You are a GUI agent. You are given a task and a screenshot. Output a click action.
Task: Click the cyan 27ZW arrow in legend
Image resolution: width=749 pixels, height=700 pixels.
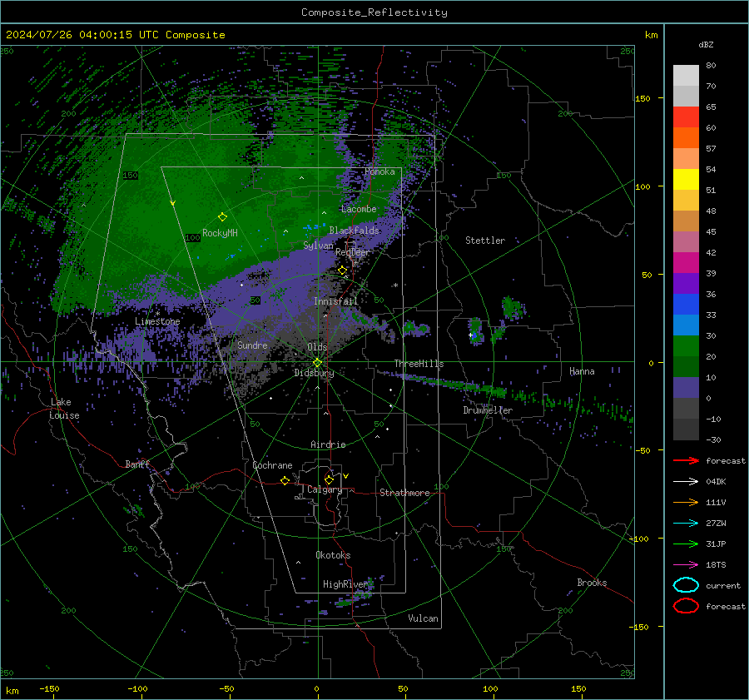pyautogui.click(x=686, y=524)
